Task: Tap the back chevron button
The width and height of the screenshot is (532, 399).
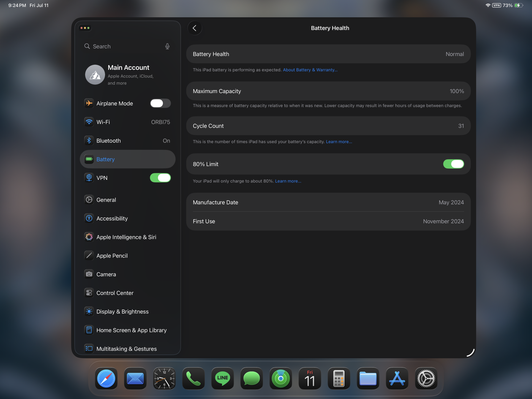Action: 194,28
